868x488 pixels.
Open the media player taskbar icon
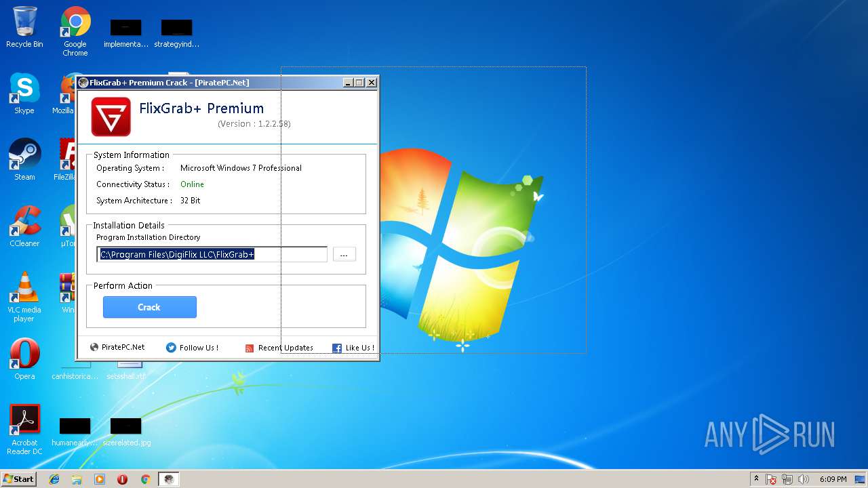(100, 479)
